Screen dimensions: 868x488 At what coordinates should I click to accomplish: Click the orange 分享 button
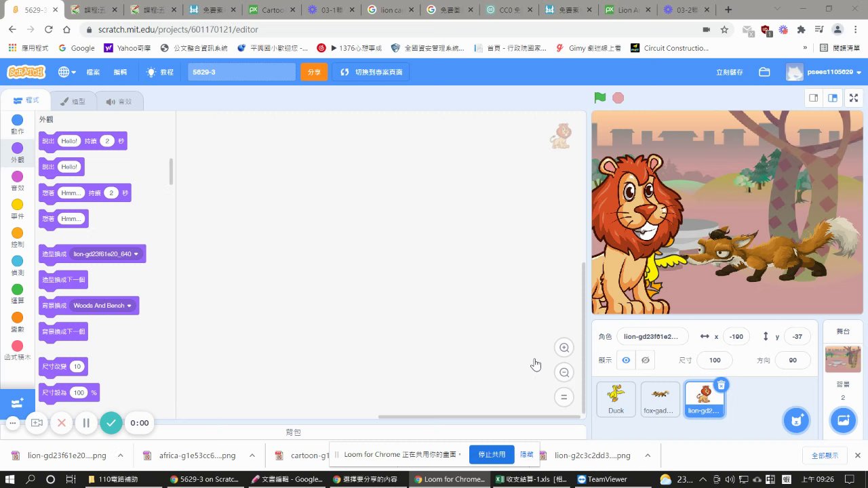pyautogui.click(x=314, y=72)
